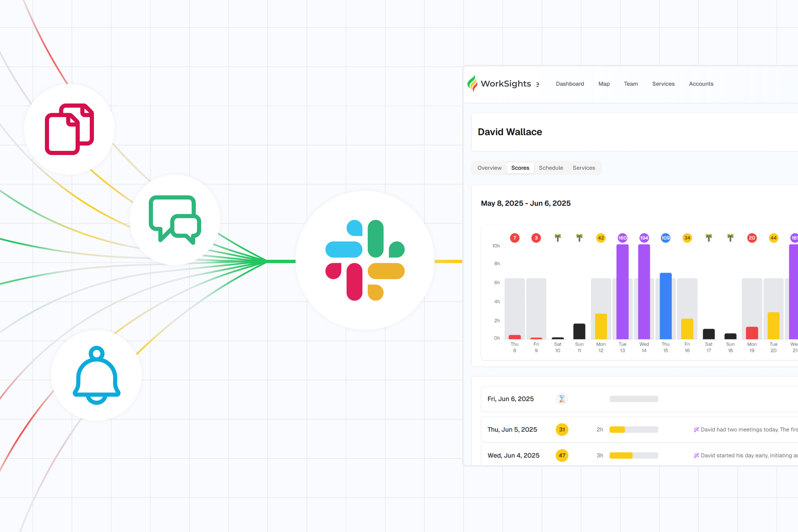Select the Wed, Jun 4, 2025 row
Viewport: 798px width, 532px height.
coord(639,454)
